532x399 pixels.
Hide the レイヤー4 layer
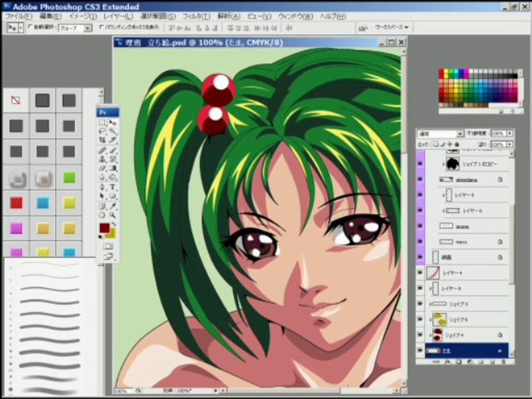click(421, 273)
